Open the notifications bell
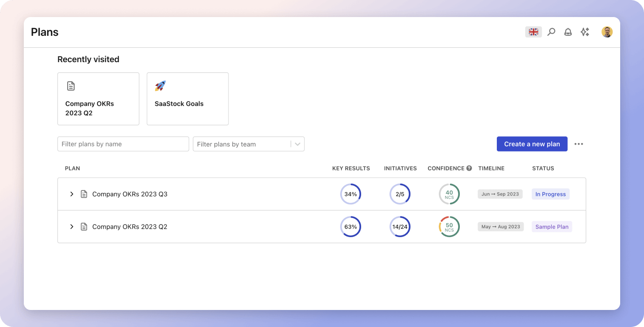 click(x=568, y=32)
